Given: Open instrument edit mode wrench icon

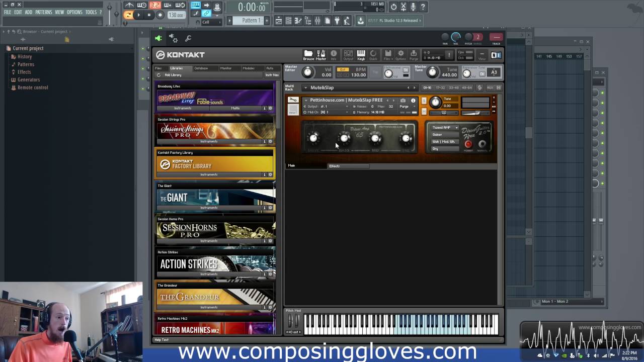Looking at the screenshot, I should [292, 100].
